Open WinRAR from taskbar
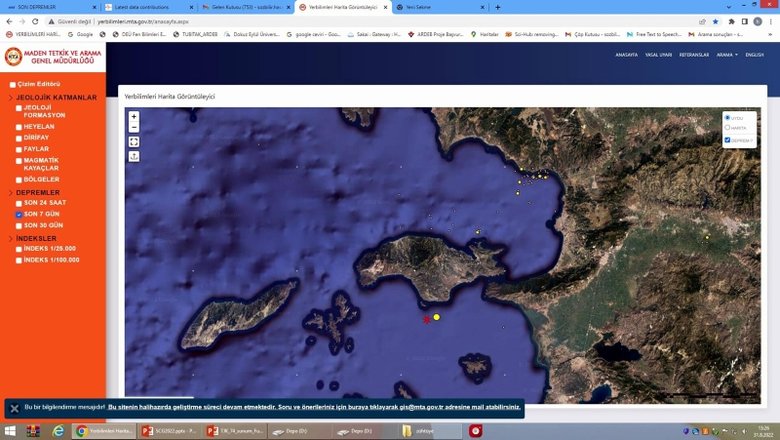This screenshot has width=780, height=440. (33, 431)
